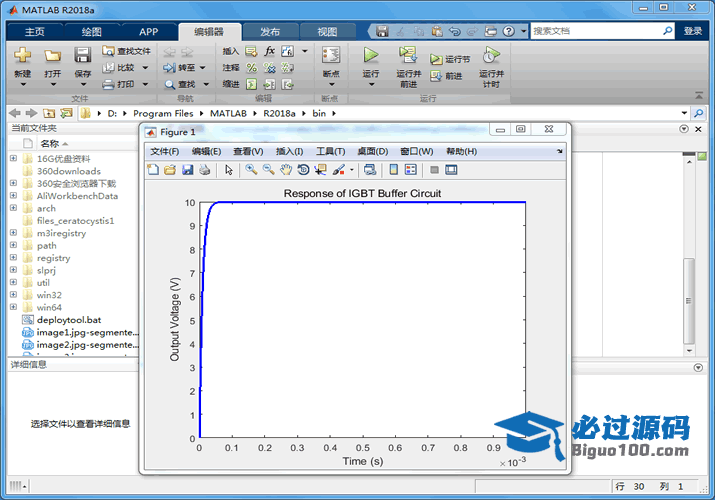Open the 发布 (Publish) ribbon tab

[x=270, y=31]
